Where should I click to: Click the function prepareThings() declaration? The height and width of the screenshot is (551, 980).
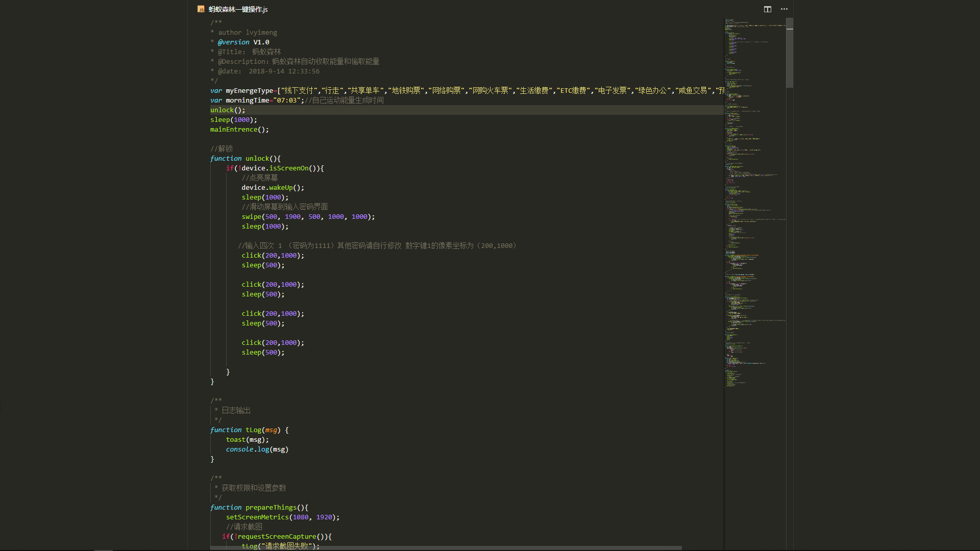[259, 508]
